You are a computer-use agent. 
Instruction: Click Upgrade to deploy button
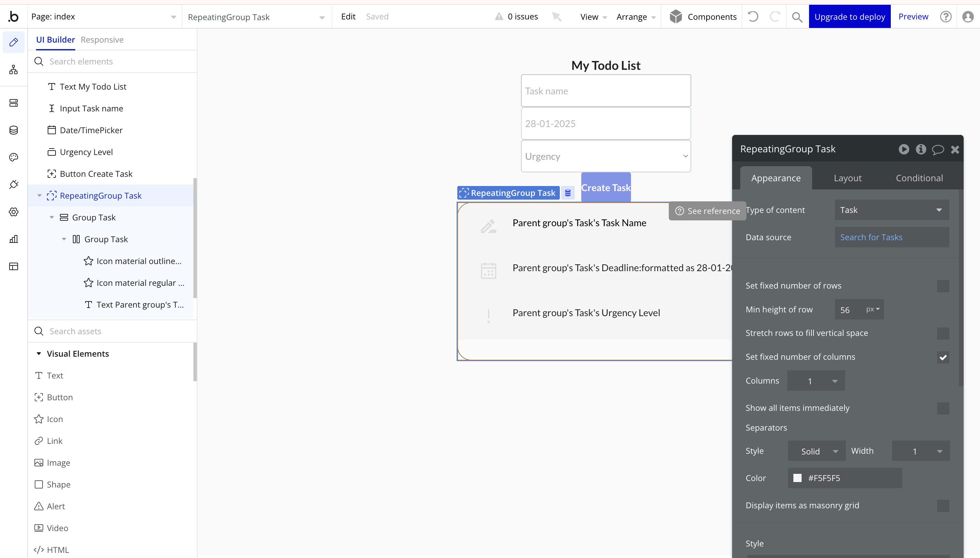[x=849, y=17]
